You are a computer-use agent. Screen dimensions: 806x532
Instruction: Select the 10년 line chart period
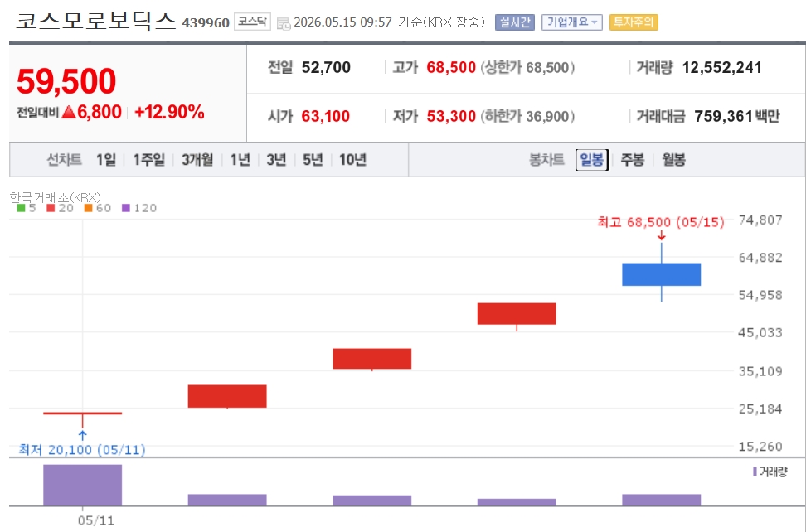[352, 160]
